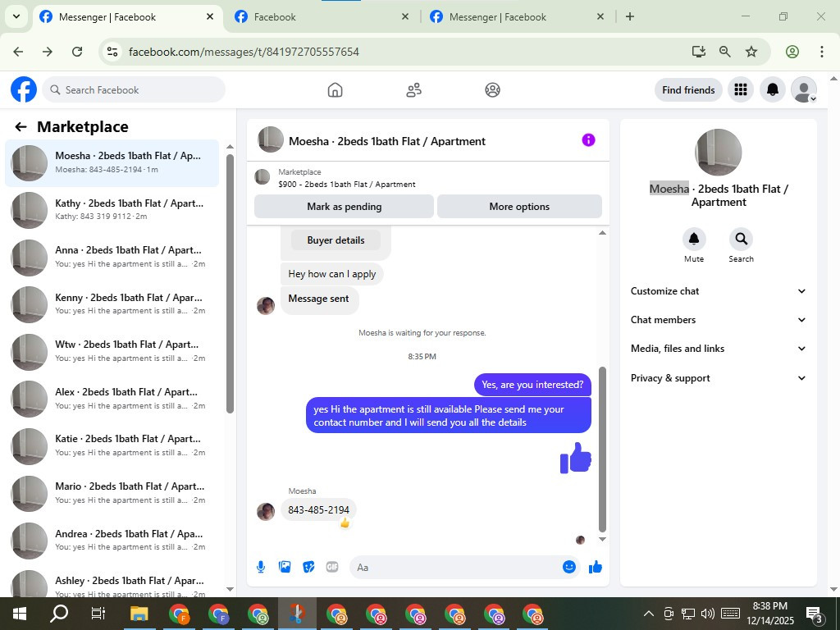Open the emoji picker smiley icon

click(x=569, y=567)
